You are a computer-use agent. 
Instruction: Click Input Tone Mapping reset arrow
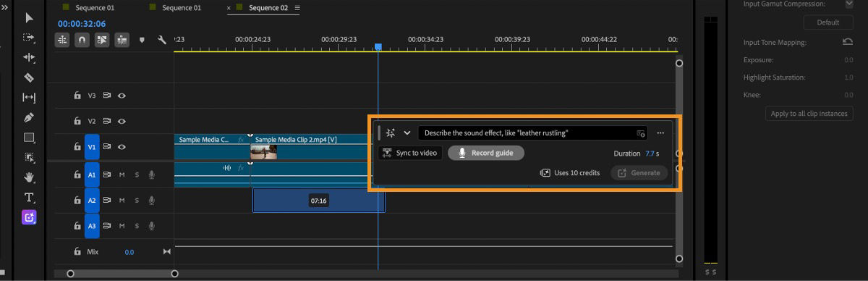tap(847, 43)
